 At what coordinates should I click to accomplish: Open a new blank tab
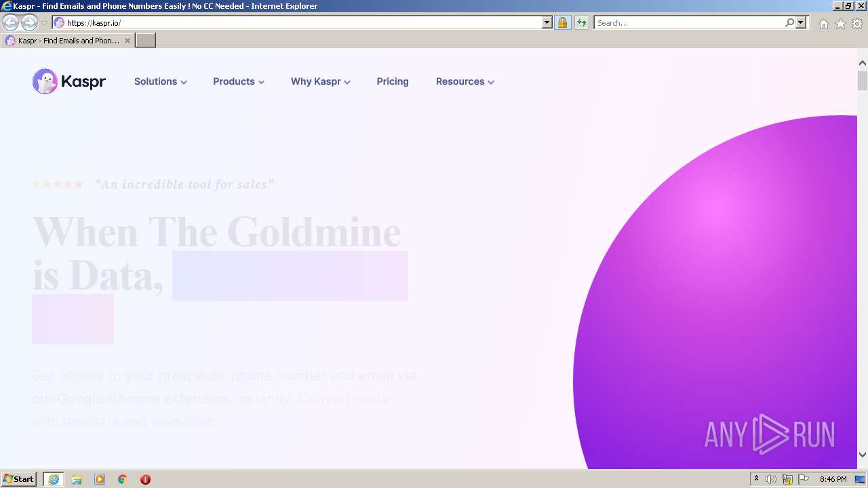pyautogui.click(x=146, y=40)
